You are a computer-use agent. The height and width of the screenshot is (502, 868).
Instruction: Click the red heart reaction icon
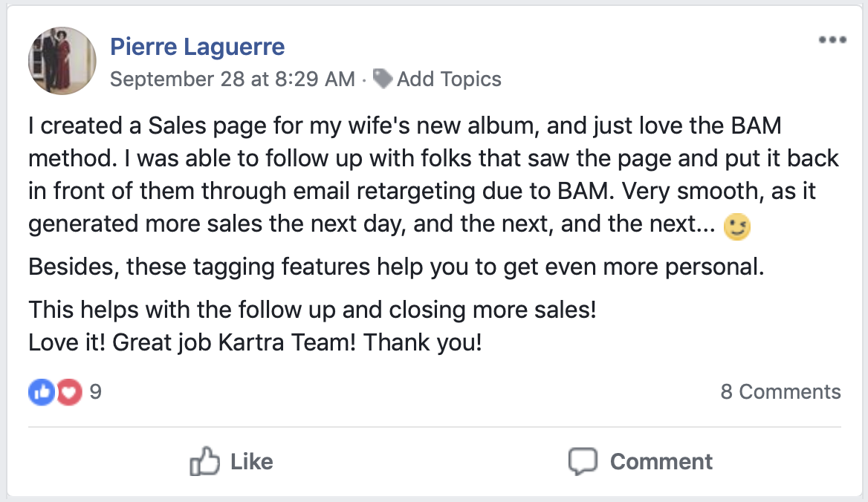tap(69, 392)
